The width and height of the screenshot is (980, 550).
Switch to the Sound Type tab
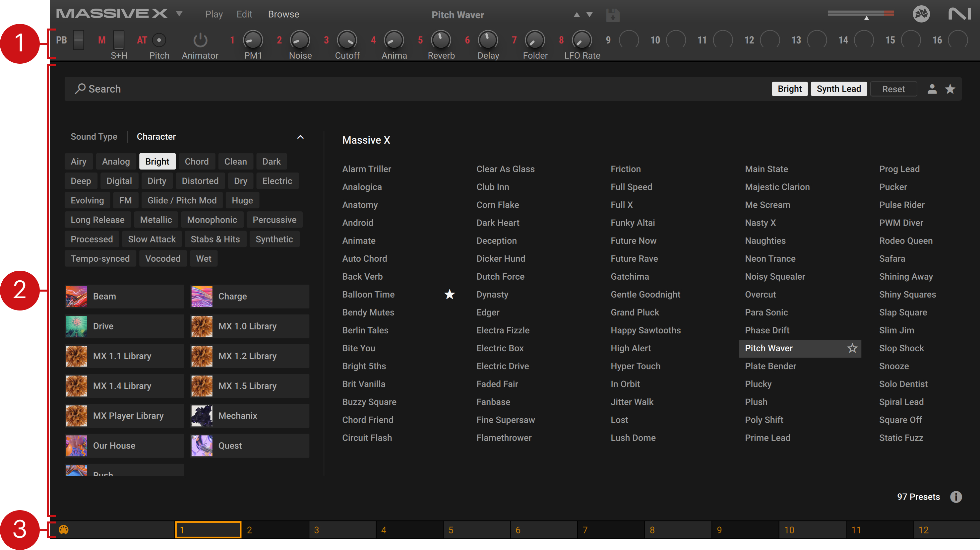tap(93, 137)
